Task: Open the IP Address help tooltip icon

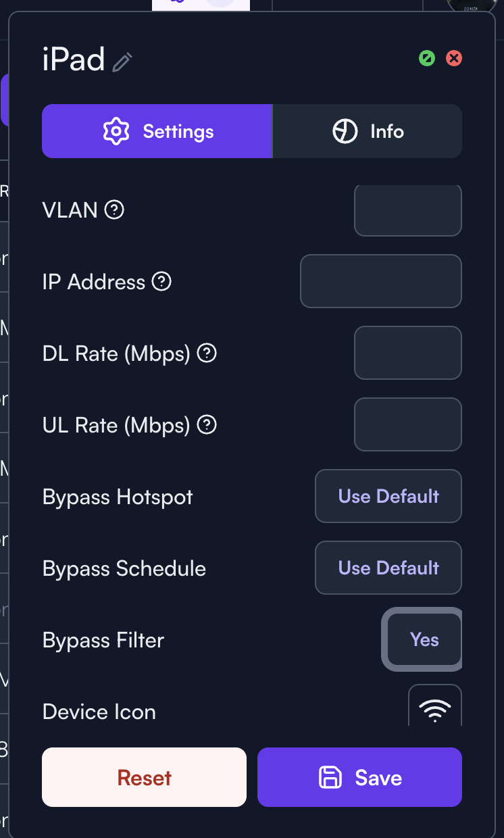Action: (161, 281)
